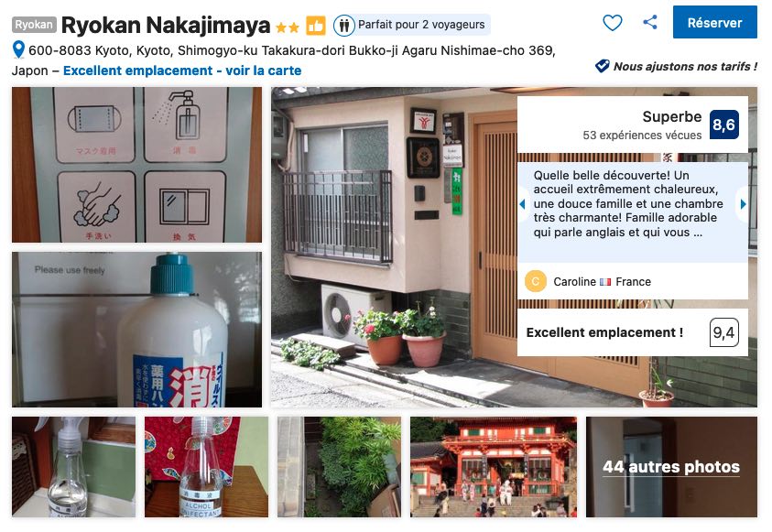Click the yellow star rating icons

(x=288, y=27)
